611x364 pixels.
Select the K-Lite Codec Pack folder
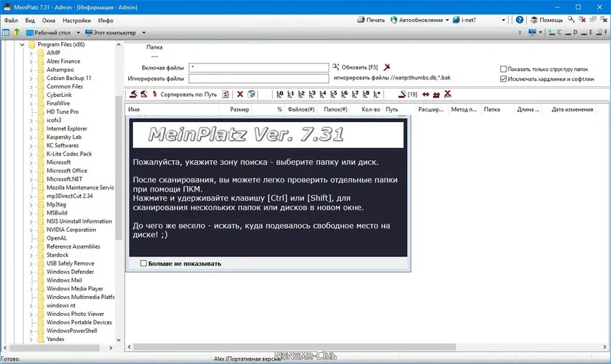click(69, 154)
